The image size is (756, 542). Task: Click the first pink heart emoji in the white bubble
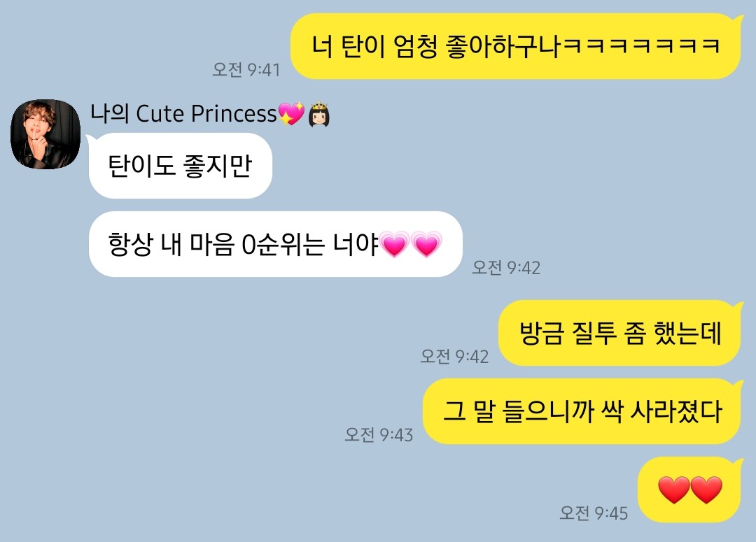click(x=394, y=244)
